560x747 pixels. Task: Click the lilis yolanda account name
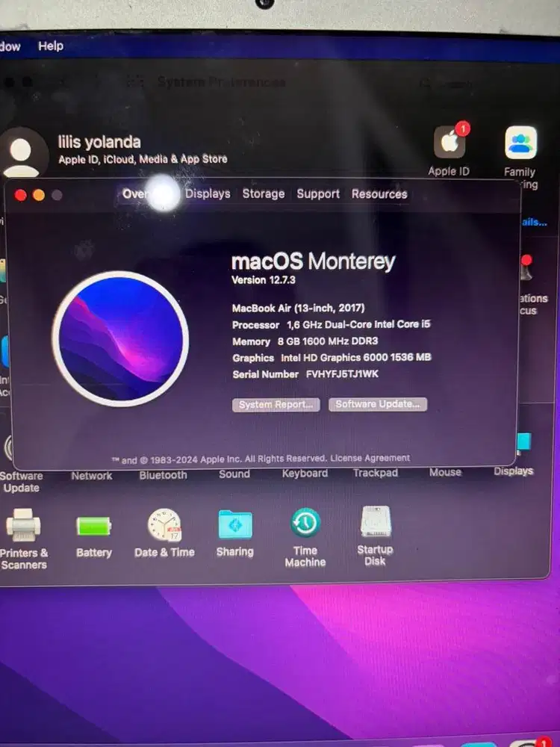99,142
